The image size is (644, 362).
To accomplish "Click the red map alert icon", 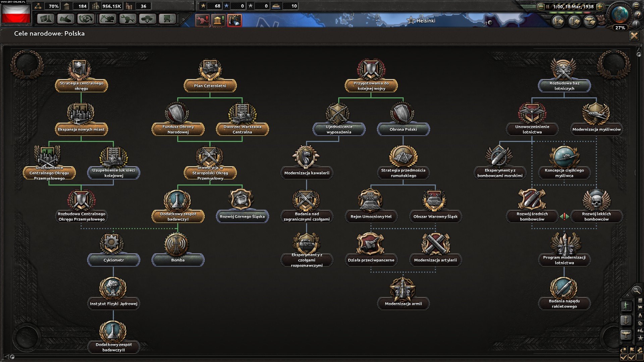I will pos(202,21).
